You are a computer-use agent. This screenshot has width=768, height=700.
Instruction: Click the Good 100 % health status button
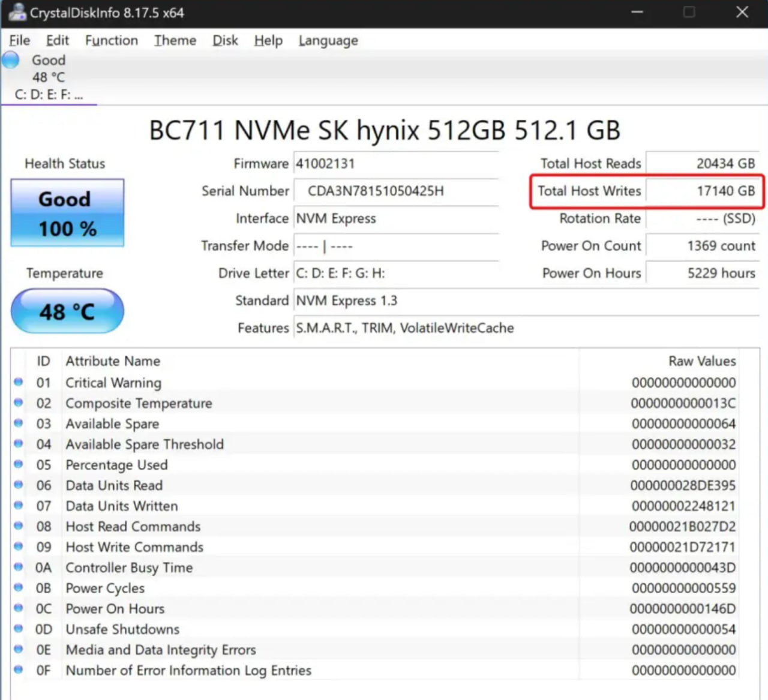click(67, 213)
